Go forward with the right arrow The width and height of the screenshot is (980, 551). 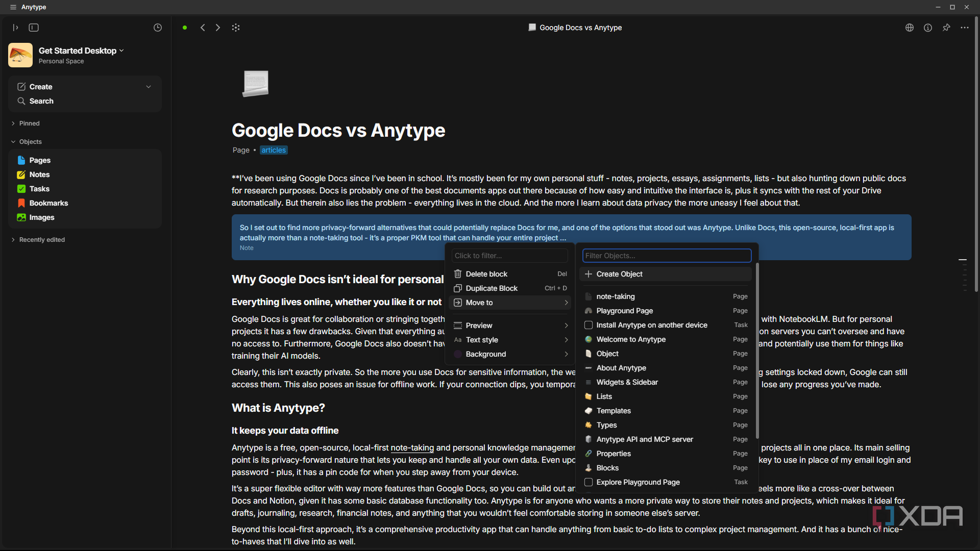click(218, 28)
